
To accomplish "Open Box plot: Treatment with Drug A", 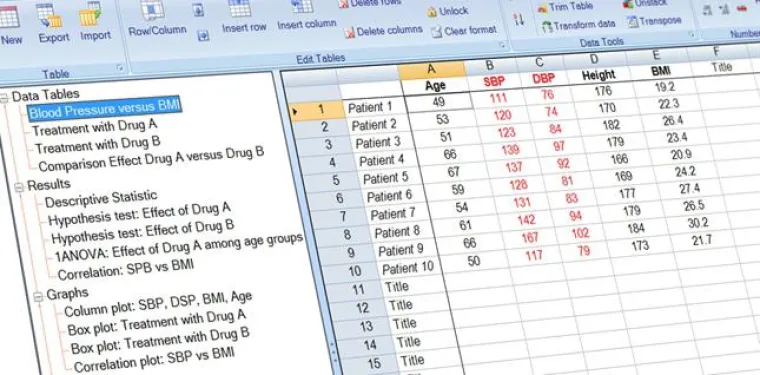I will [157, 323].
